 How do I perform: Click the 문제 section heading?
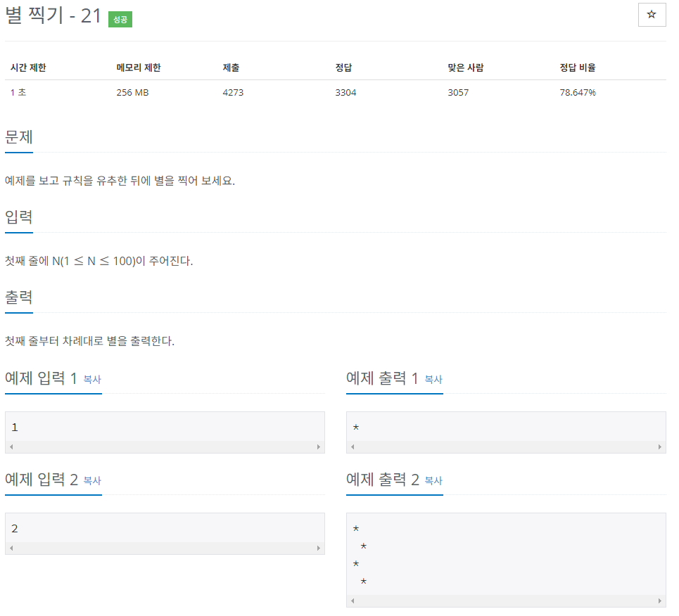[19, 137]
